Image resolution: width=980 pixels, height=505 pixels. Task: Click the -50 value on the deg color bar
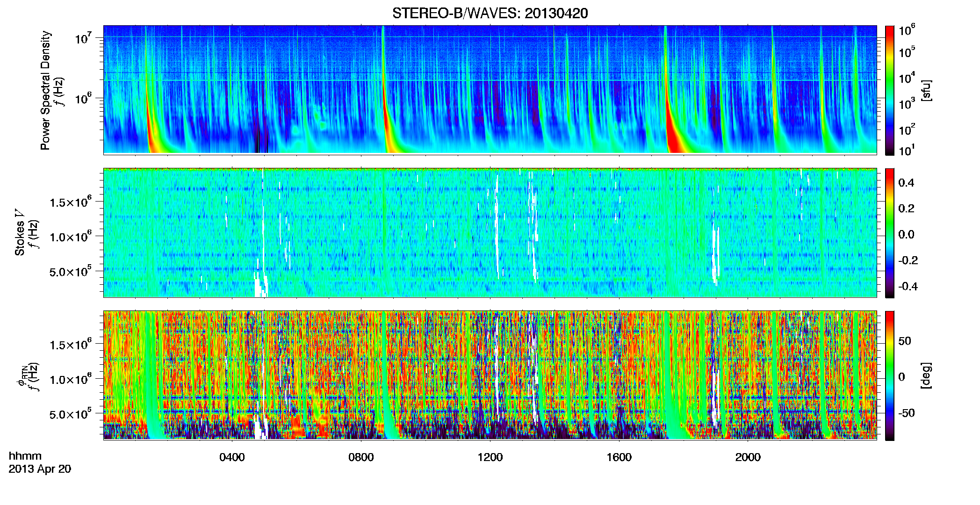907,413
